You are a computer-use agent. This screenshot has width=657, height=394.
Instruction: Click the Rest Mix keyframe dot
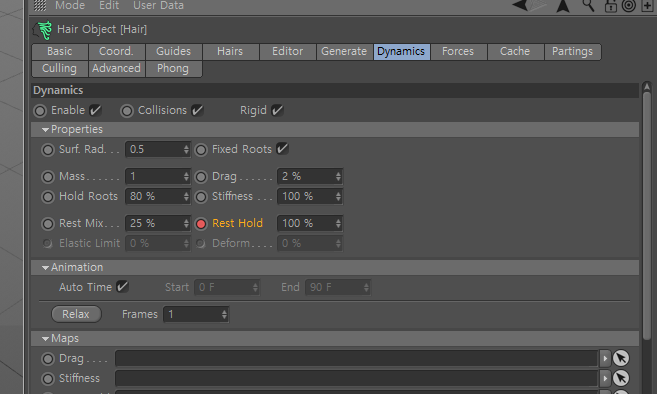[x=48, y=224]
